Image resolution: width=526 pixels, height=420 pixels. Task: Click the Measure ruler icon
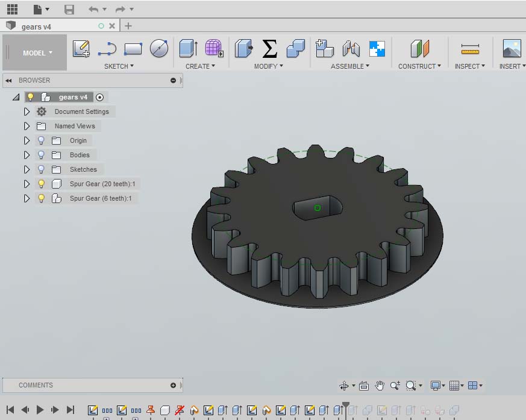pyautogui.click(x=470, y=49)
